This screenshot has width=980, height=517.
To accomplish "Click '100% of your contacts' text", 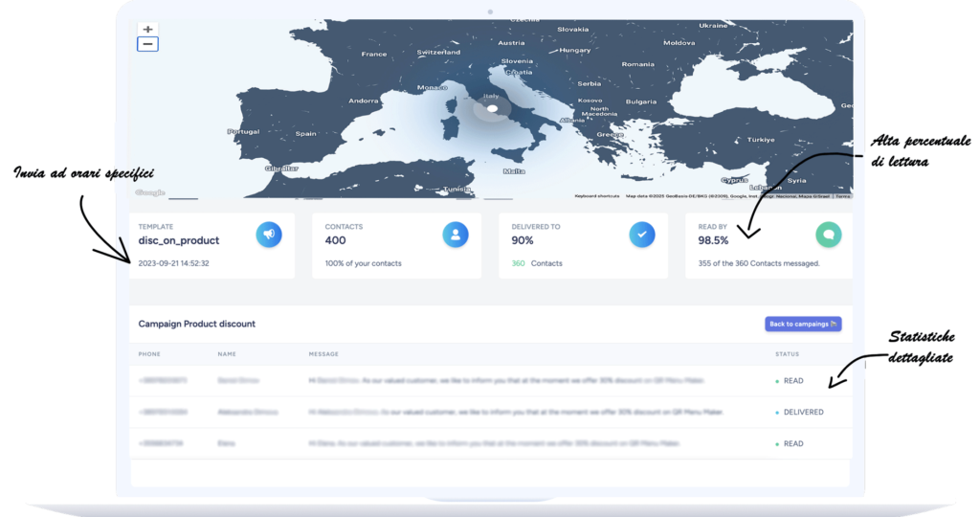I will [x=363, y=263].
